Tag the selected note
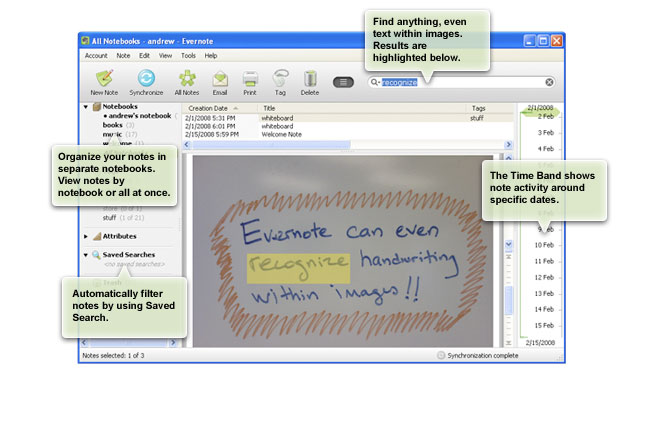This screenshot has height=440, width=660. pyautogui.click(x=281, y=78)
